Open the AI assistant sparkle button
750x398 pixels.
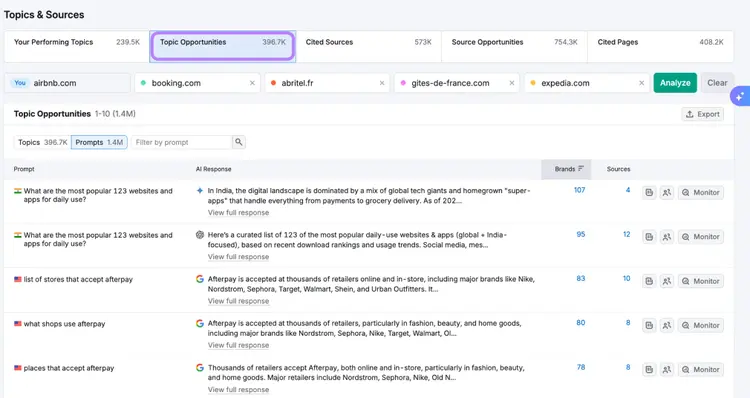(740, 97)
